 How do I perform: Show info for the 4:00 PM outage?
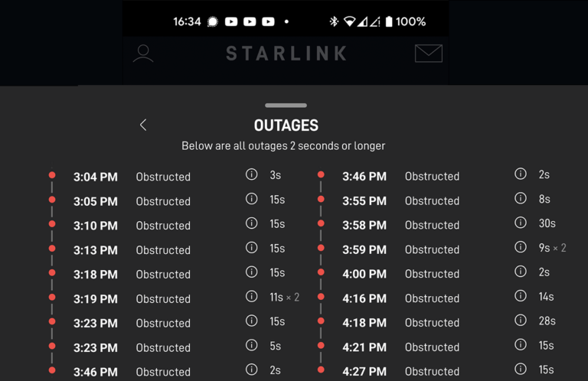tap(521, 272)
